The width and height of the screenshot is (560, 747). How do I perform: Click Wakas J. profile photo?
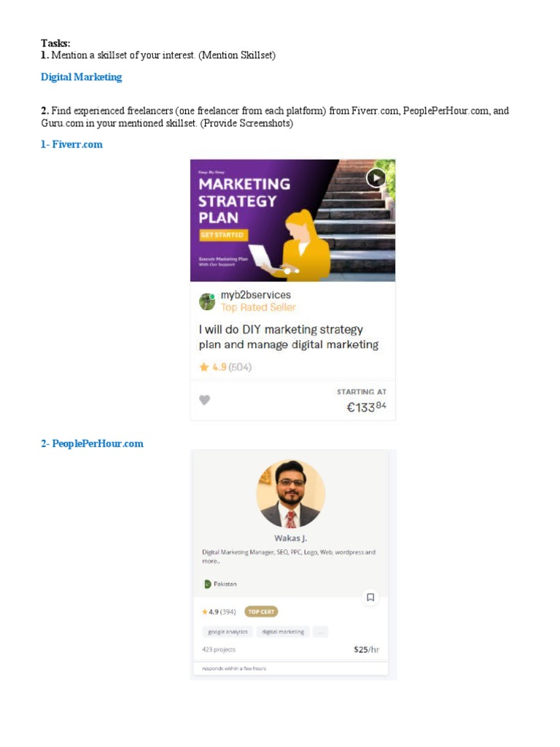[x=290, y=494]
